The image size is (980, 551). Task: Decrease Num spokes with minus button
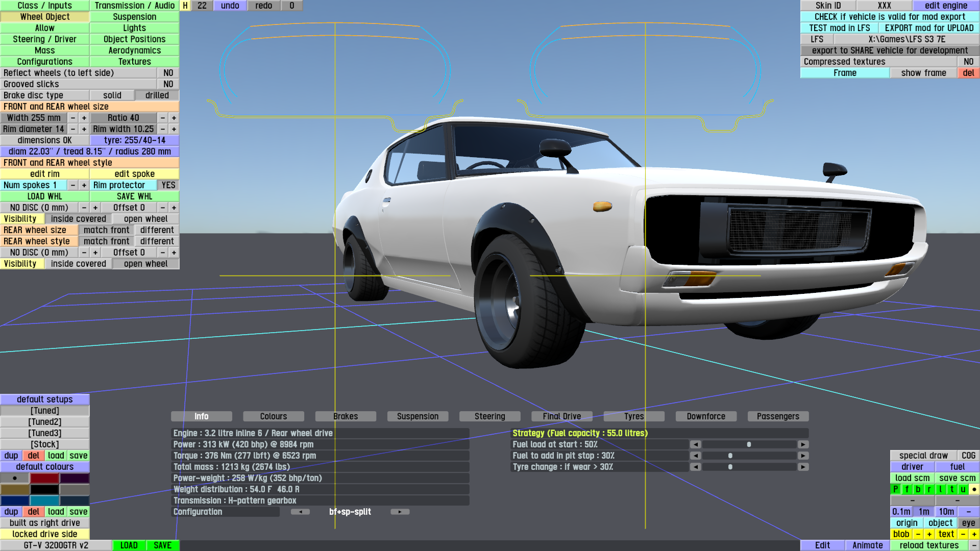click(73, 185)
